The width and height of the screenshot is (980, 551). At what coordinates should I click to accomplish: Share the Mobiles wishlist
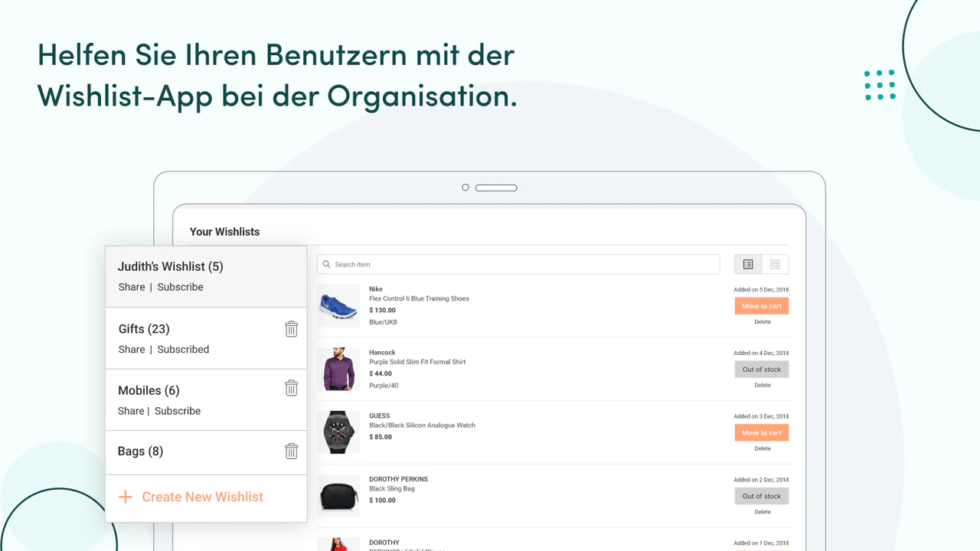pyautogui.click(x=131, y=411)
